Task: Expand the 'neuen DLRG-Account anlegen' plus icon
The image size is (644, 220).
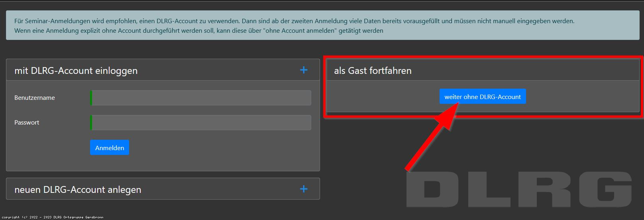Action: 304,189
